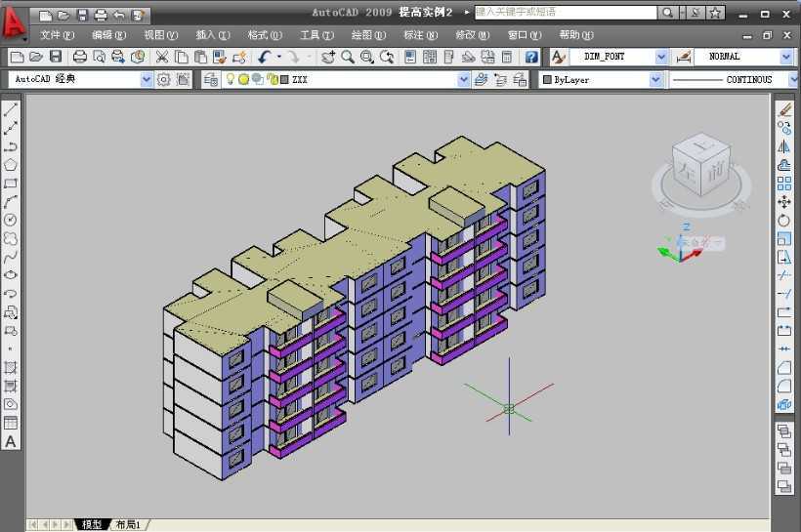The height and width of the screenshot is (532, 801).
Task: Select the Explode tool
Action: click(784, 404)
